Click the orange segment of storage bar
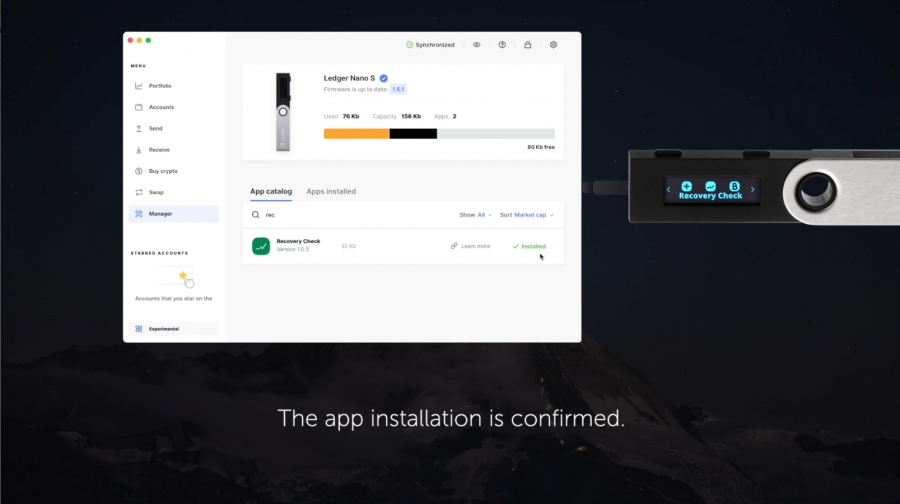 tap(356, 134)
